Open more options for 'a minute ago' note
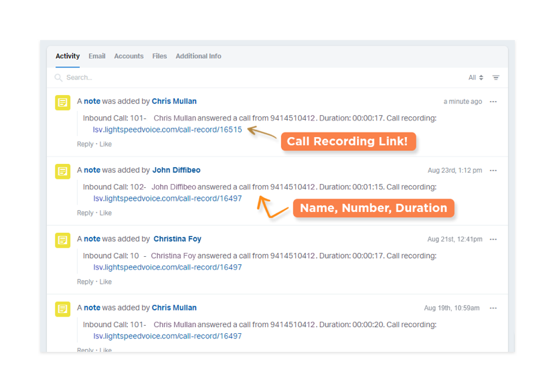 [493, 102]
